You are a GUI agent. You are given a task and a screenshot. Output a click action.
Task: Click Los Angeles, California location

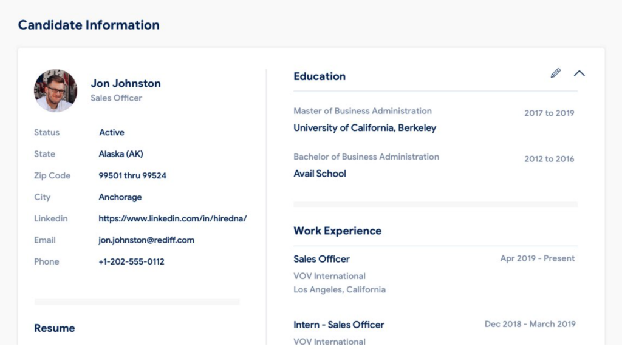coord(340,289)
